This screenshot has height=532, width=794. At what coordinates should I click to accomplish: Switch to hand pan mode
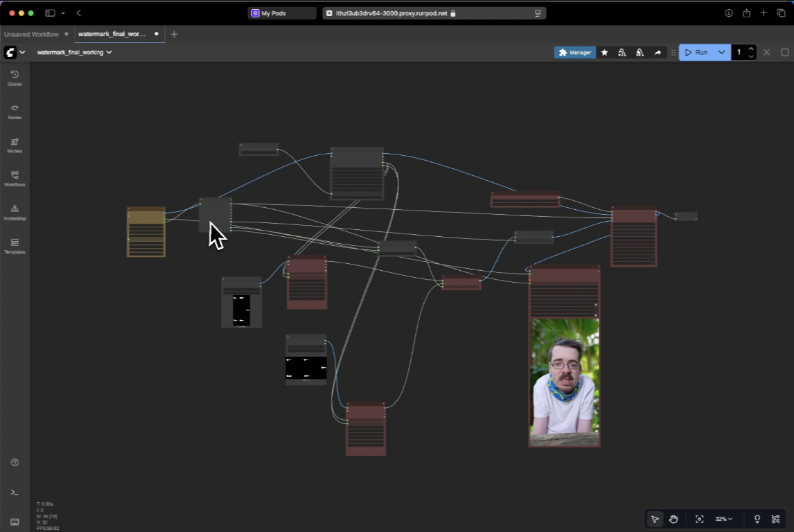coord(673,519)
